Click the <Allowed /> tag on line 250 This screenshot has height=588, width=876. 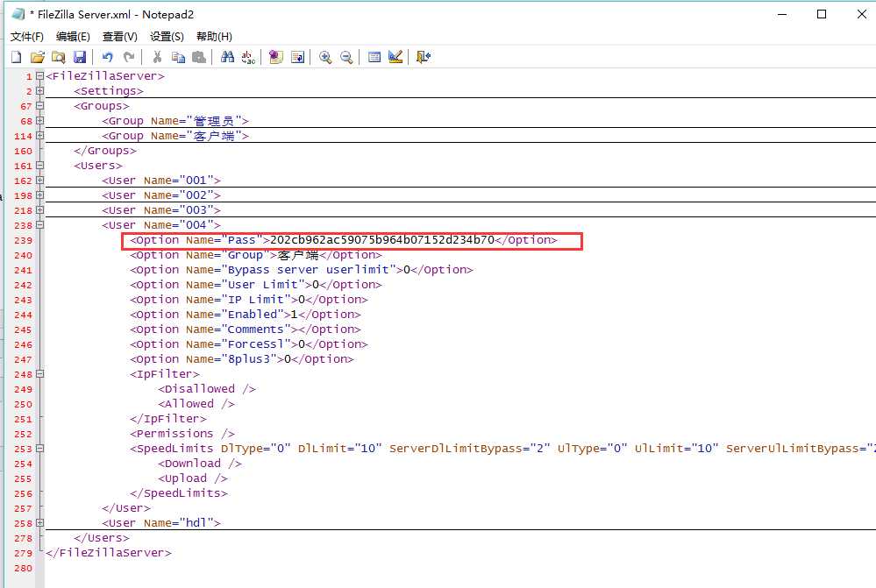point(196,404)
